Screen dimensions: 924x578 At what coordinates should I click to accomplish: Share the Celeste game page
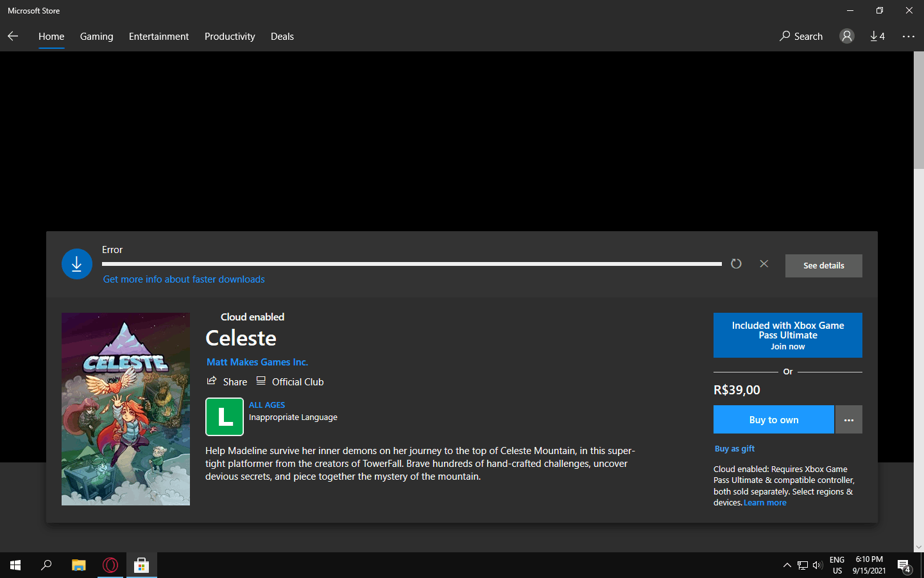(227, 381)
